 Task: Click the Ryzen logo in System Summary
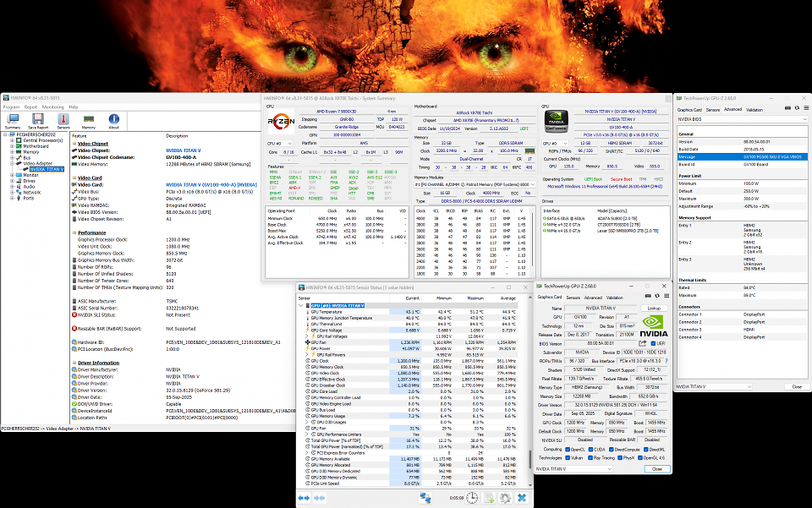(281, 122)
